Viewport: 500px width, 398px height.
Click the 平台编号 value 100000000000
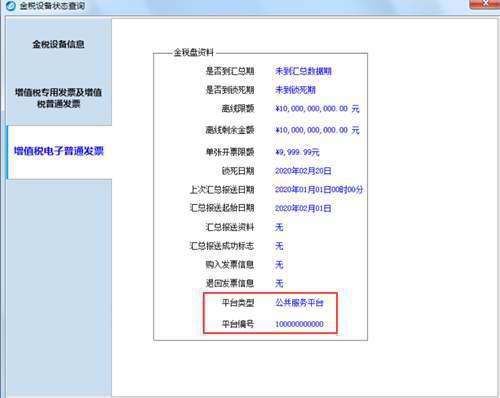[x=299, y=324]
